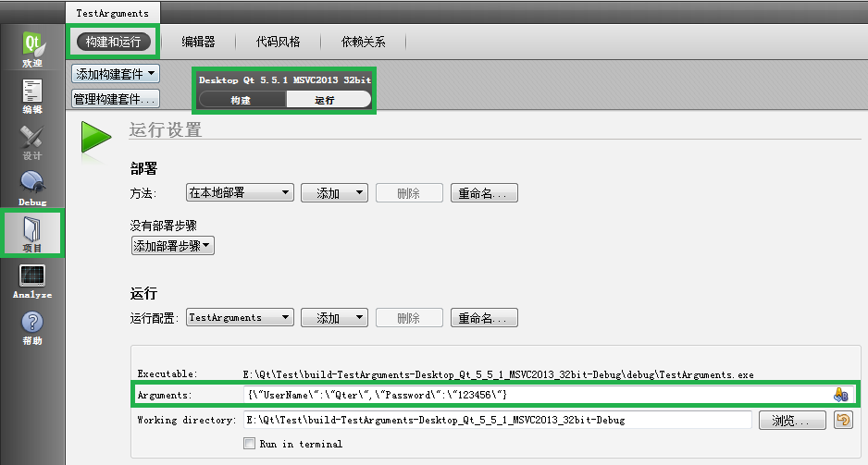Screen dimensions: 868x465
Task: Click the 删除 button beside run configuration
Action: [x=409, y=318]
